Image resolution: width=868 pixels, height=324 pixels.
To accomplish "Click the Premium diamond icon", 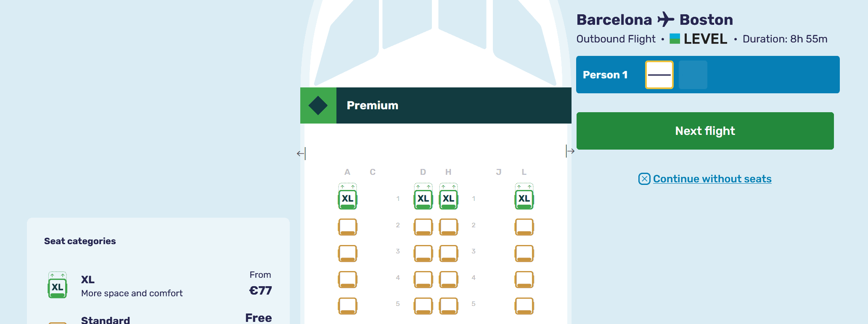I will pyautogui.click(x=318, y=105).
